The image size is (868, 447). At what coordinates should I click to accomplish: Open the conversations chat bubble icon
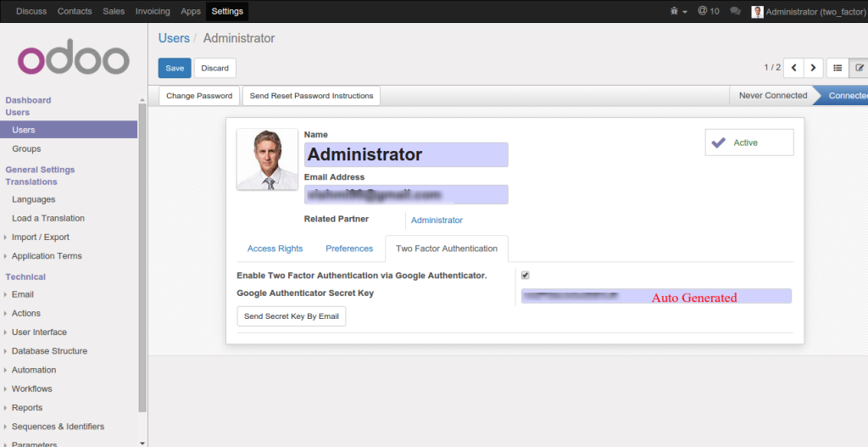tap(735, 11)
